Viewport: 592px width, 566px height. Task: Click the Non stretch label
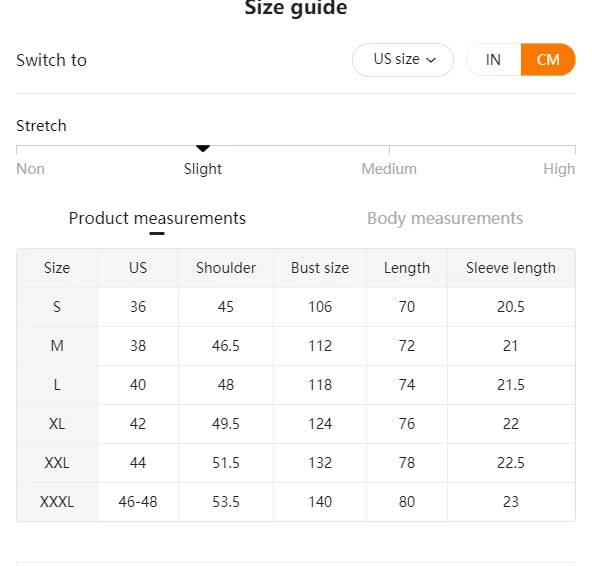(x=31, y=169)
